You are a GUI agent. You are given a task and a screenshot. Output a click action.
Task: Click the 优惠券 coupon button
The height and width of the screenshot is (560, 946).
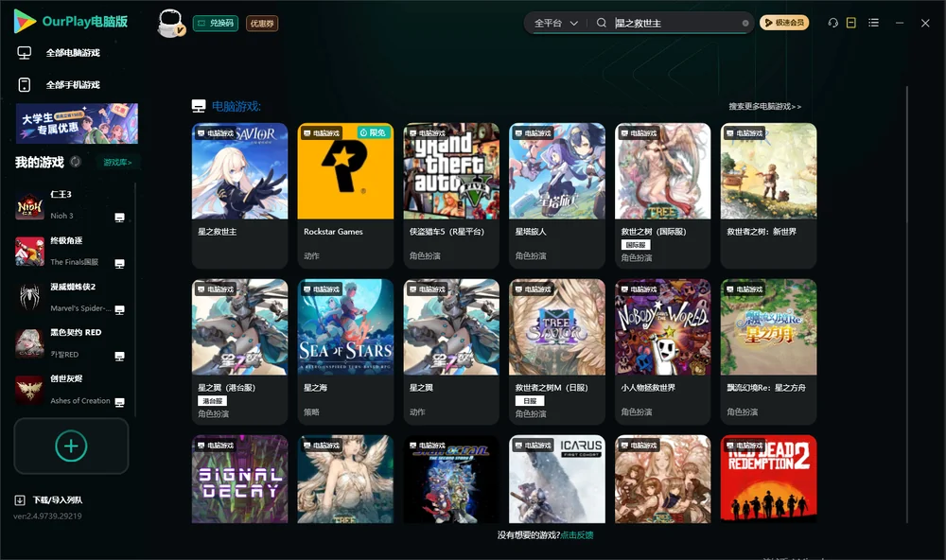click(x=262, y=23)
